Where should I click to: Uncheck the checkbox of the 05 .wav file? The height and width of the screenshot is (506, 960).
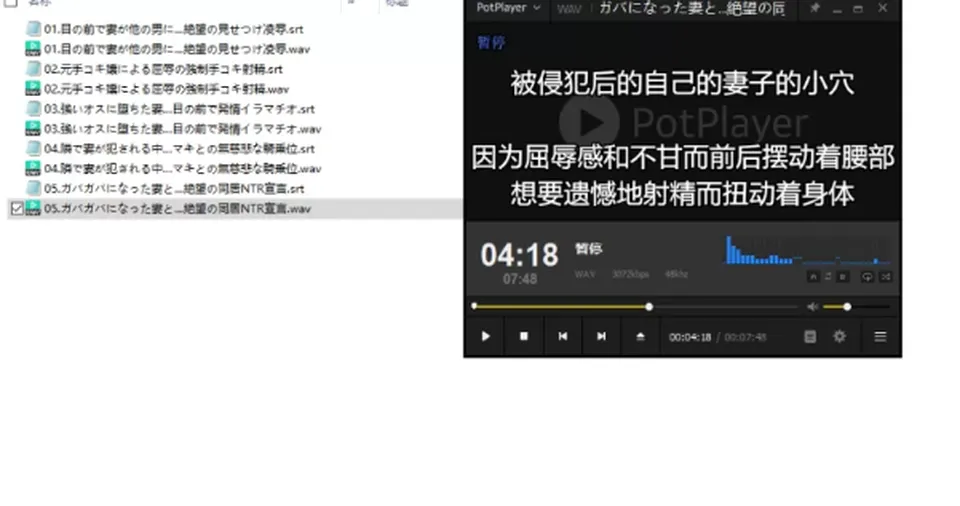pos(17,209)
